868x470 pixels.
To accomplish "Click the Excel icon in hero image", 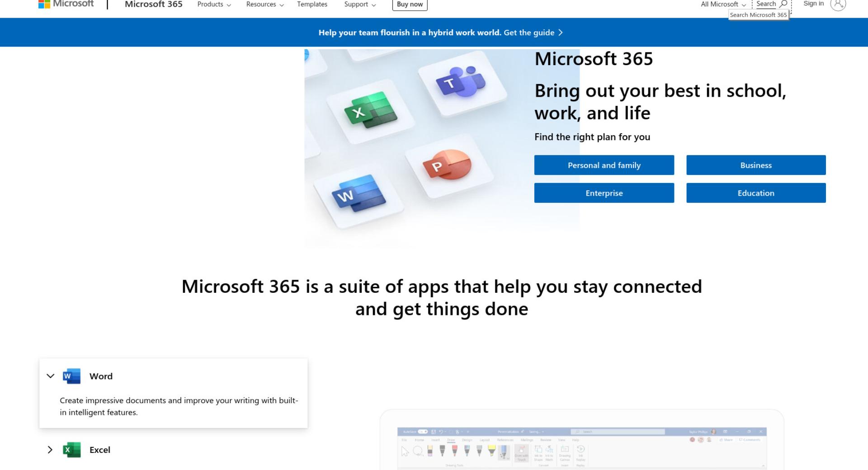I will [371, 110].
